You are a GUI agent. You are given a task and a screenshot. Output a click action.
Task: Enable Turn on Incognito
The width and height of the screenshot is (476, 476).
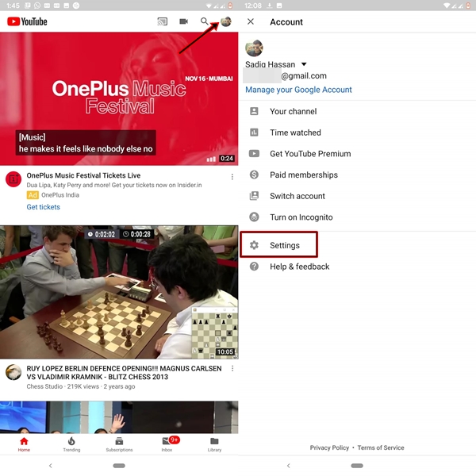[357, 217]
